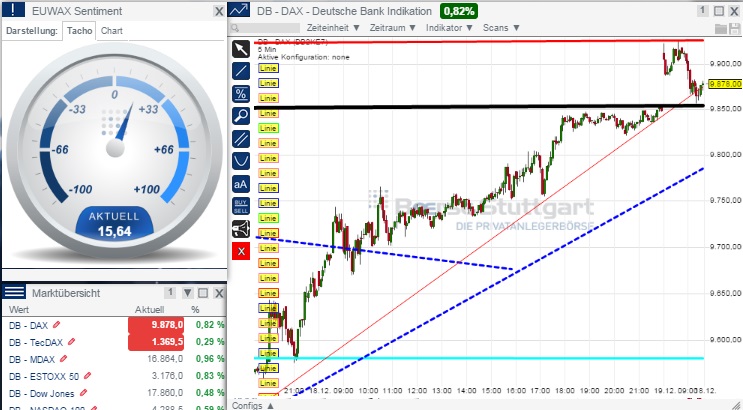This screenshot has height=410, width=743.
Task: Open the Scans dropdown
Action: tap(501, 28)
